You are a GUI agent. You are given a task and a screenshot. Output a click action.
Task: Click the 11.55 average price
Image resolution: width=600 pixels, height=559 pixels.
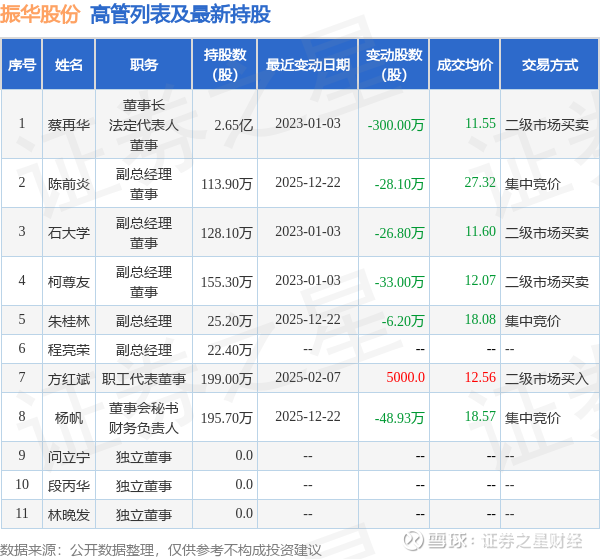(480, 123)
